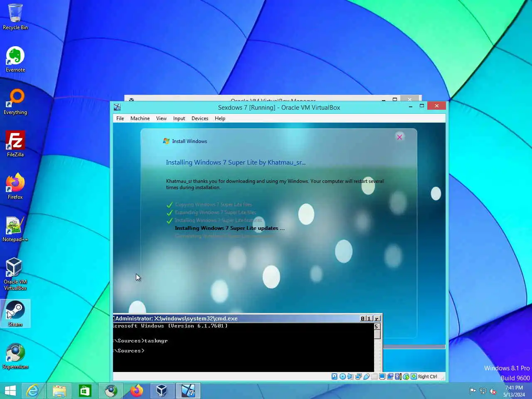The width and height of the screenshot is (532, 399).
Task: Click the 'Install Windows' dialog title
Action: 190,141
